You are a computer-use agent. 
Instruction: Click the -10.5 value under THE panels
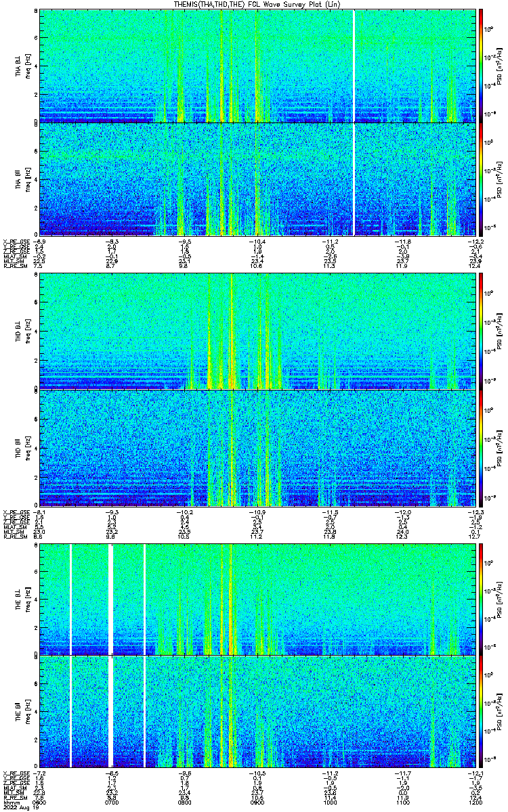(257, 773)
